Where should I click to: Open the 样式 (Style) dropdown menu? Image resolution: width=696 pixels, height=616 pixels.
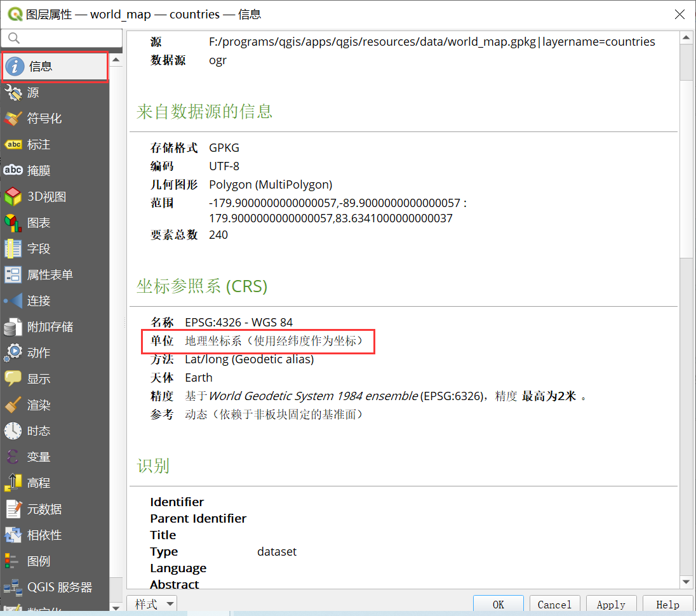[152, 604]
